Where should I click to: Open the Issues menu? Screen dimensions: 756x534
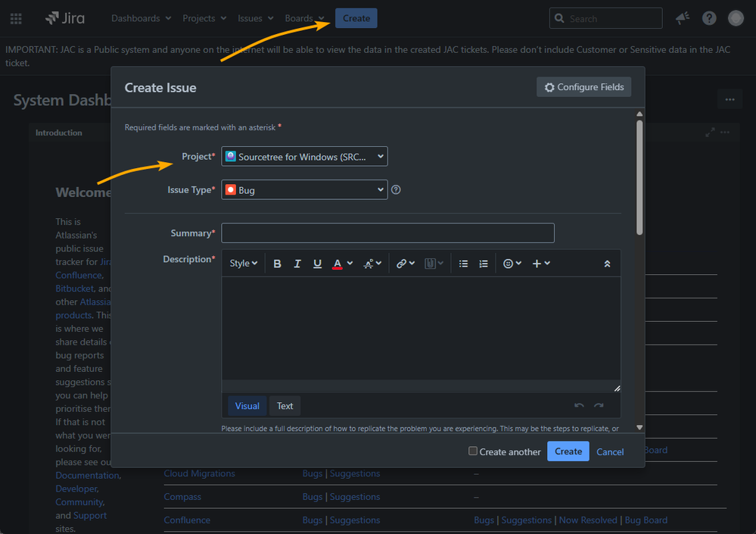click(256, 18)
